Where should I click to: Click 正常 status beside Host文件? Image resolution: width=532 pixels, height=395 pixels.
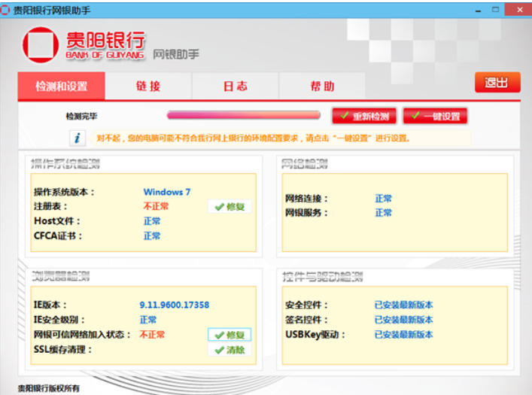coord(152,221)
